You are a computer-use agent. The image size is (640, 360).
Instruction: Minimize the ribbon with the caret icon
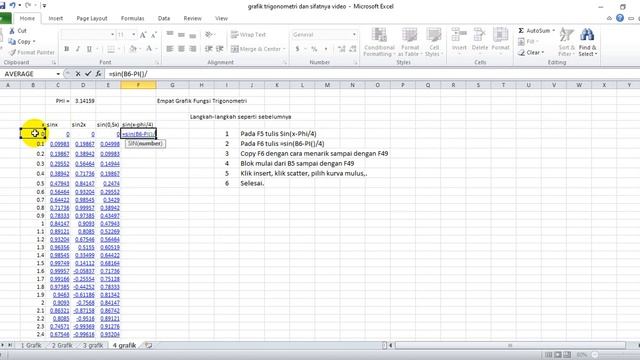(x=609, y=18)
